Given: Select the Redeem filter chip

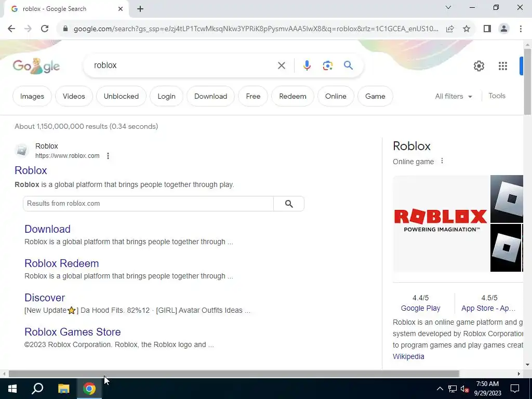Looking at the screenshot, I should [293, 96].
